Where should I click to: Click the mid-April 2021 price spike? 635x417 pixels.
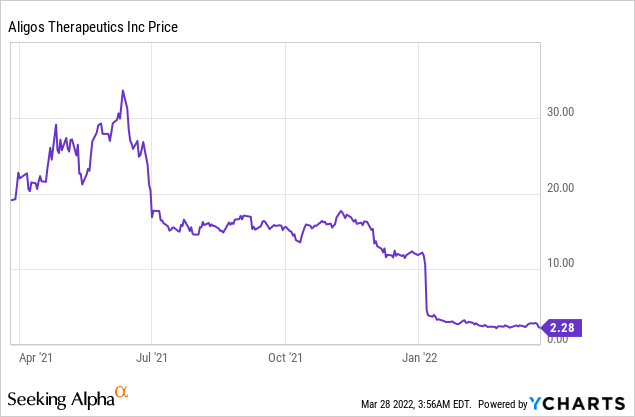(x=56, y=125)
